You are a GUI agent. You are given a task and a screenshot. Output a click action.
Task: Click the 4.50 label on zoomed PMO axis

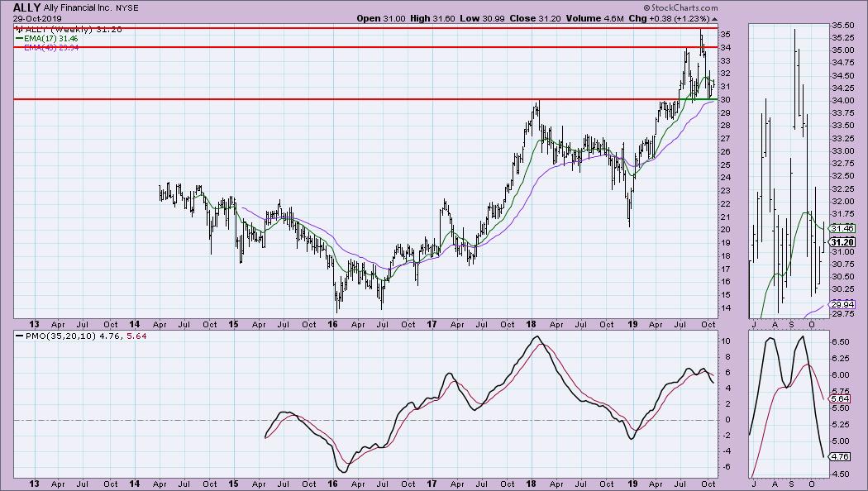coord(841,474)
